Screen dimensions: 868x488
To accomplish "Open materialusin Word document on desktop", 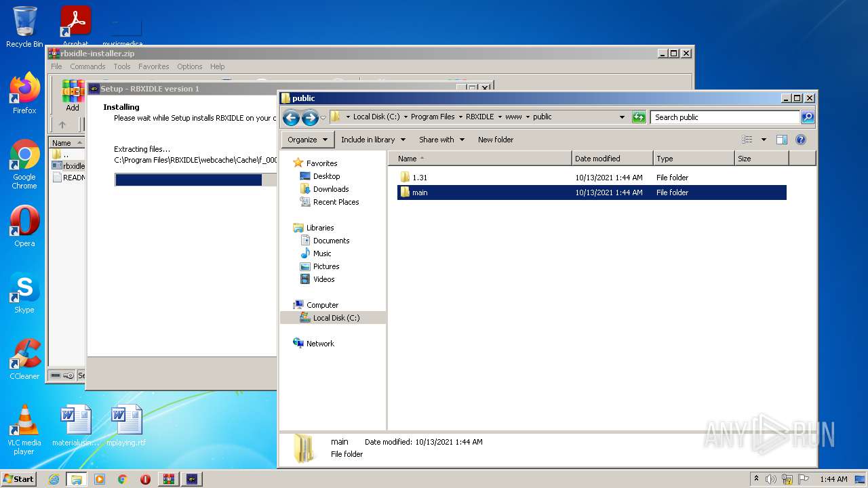I will tap(75, 426).
